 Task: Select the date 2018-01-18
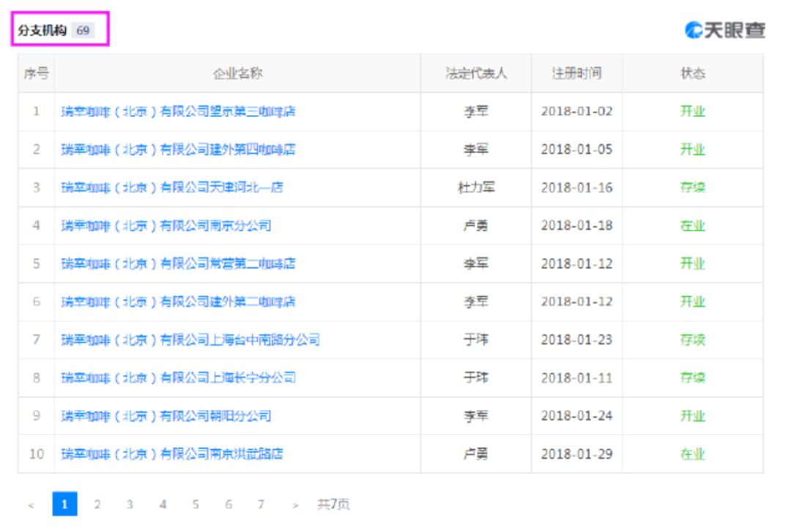click(576, 226)
